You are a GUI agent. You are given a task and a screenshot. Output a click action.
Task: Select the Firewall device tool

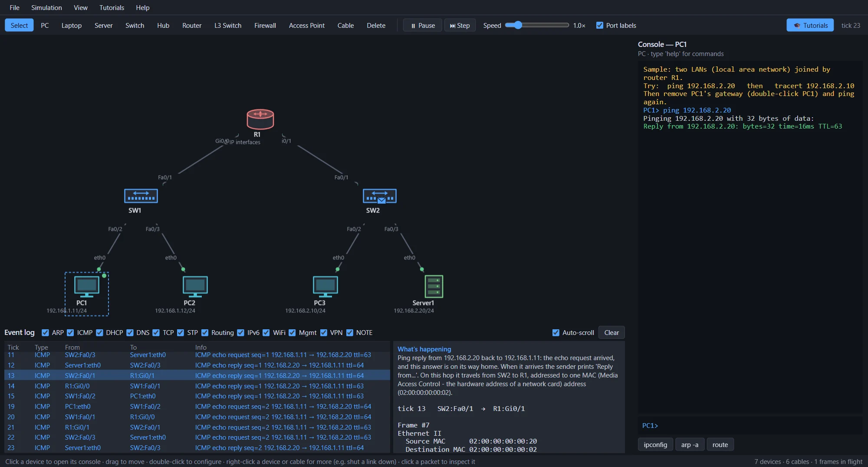pyautogui.click(x=265, y=25)
